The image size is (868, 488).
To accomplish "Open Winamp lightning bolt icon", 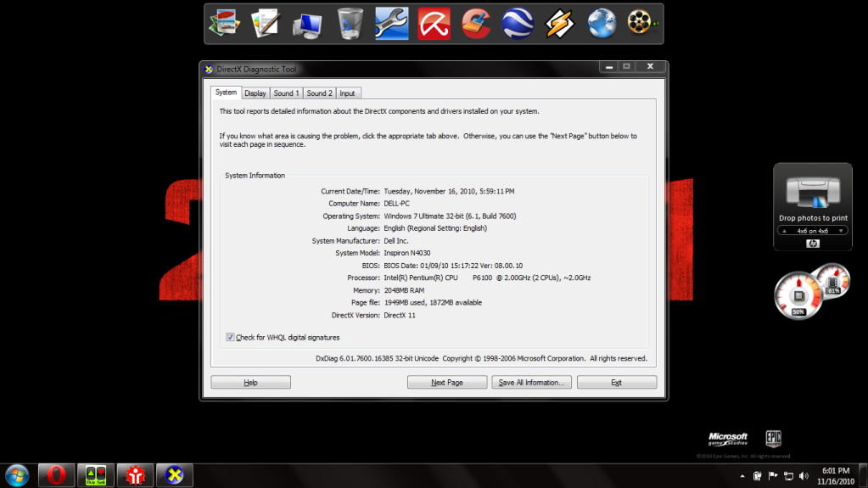I will pos(560,24).
